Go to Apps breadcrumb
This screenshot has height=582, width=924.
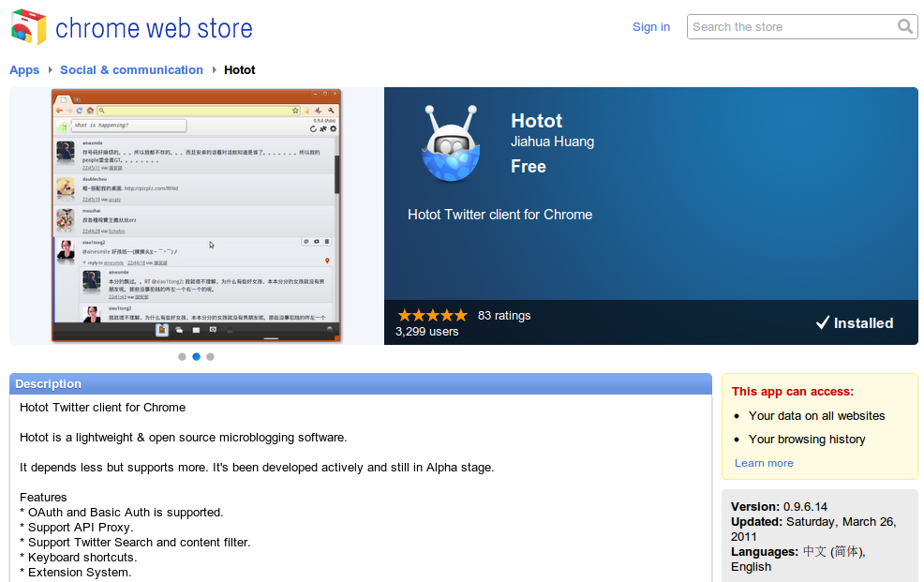coord(24,70)
